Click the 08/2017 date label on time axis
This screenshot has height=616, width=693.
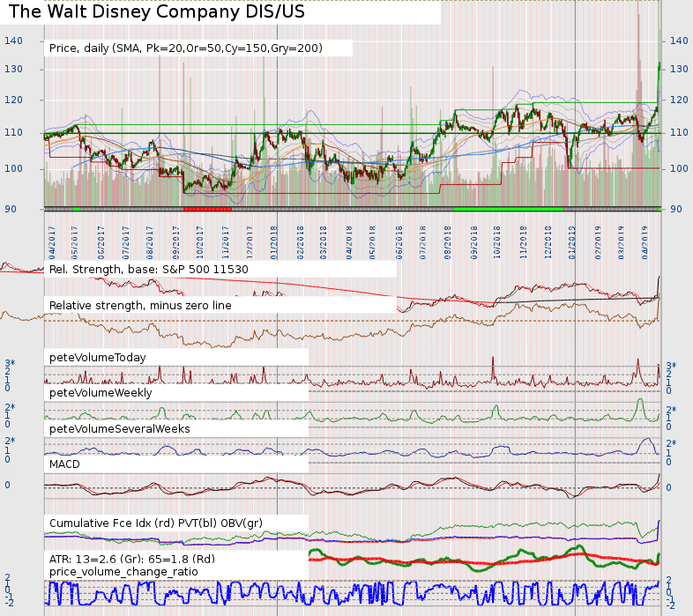click(x=149, y=242)
